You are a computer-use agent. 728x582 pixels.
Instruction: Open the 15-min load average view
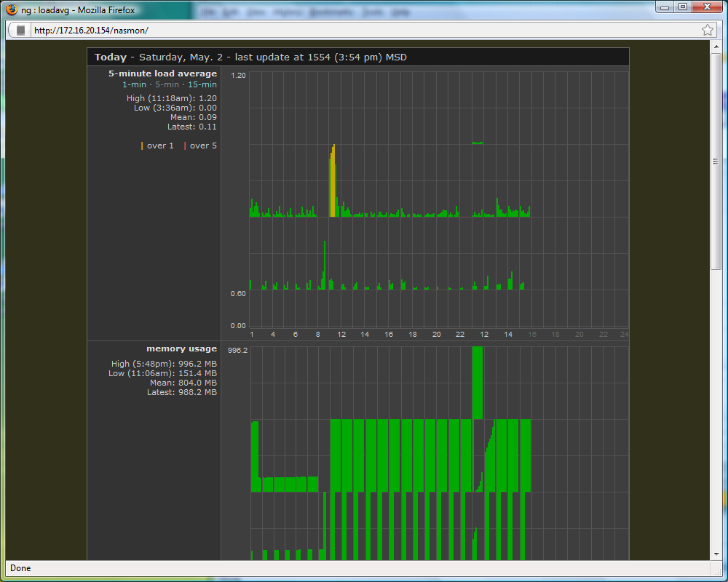202,84
